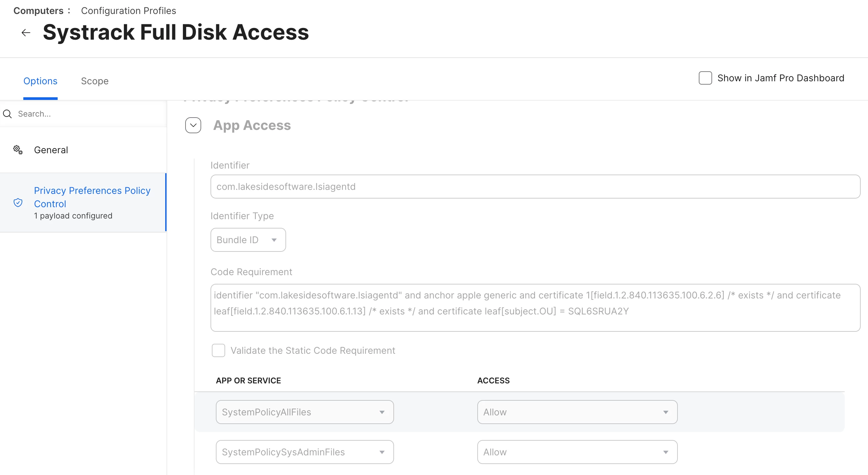Click the General gears icon

tap(18, 150)
